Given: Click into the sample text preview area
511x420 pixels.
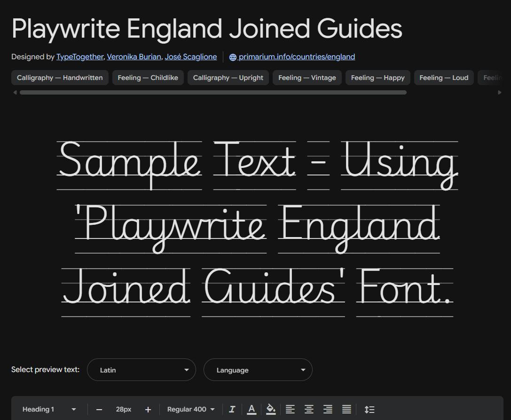Looking at the screenshot, I should click(x=258, y=228).
